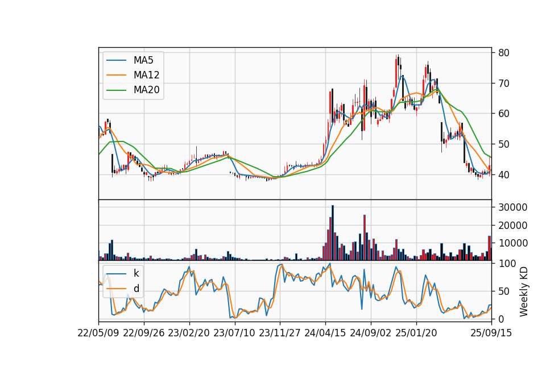
Task: Click the 30000 volume axis label
Action: 513,207
